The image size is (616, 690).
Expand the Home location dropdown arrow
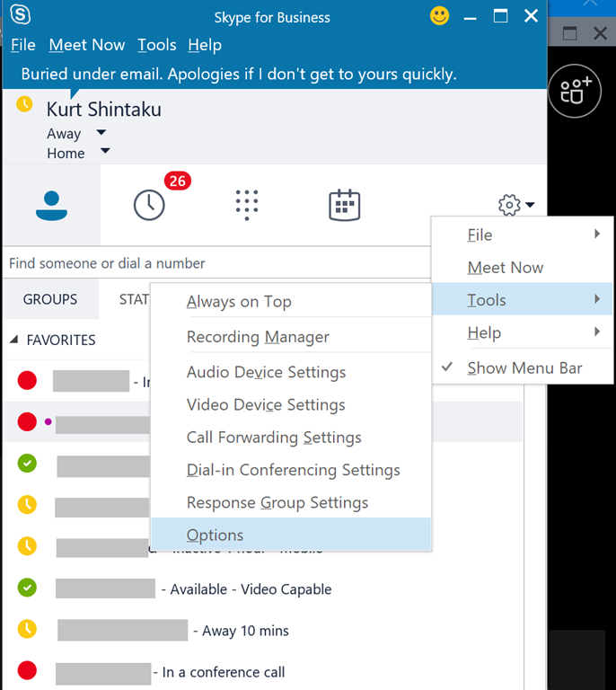tap(105, 152)
